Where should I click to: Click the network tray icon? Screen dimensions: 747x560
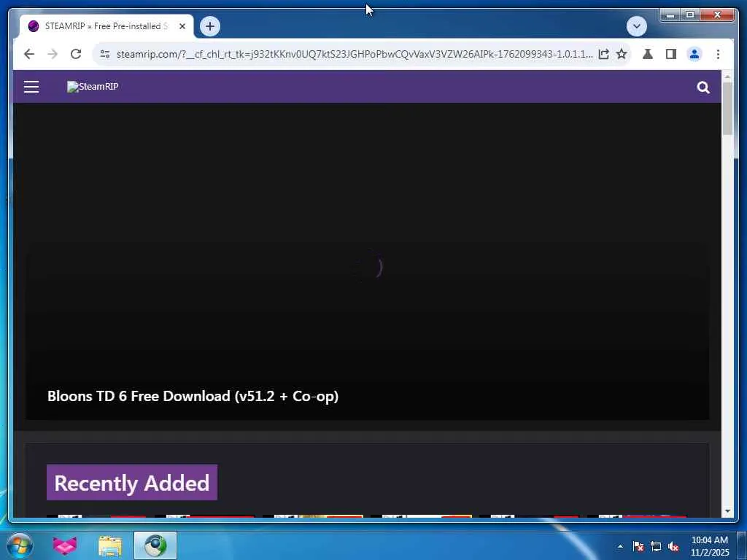click(656, 546)
